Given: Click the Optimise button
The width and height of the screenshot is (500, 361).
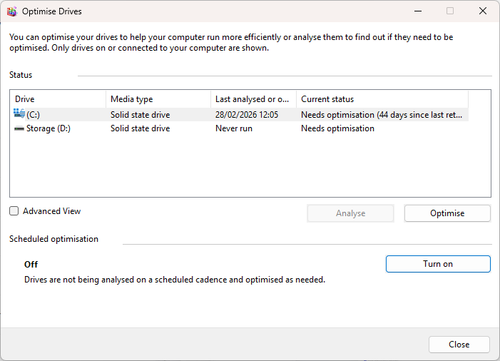Looking at the screenshot, I should 447,213.
